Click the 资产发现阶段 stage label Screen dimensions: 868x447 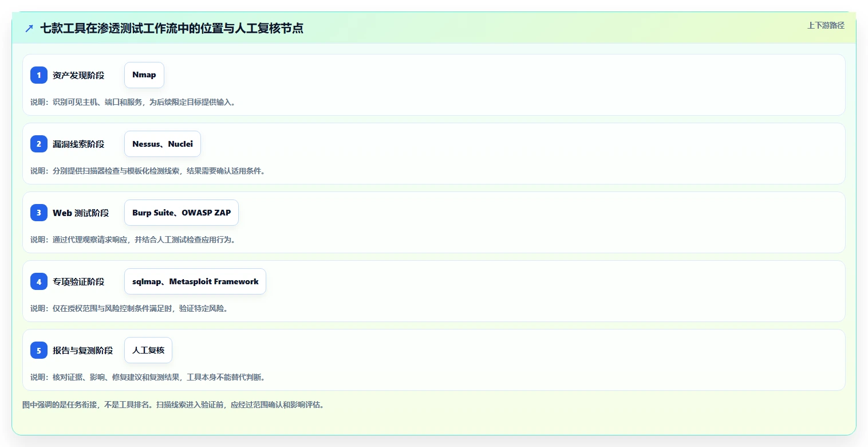[78, 75]
